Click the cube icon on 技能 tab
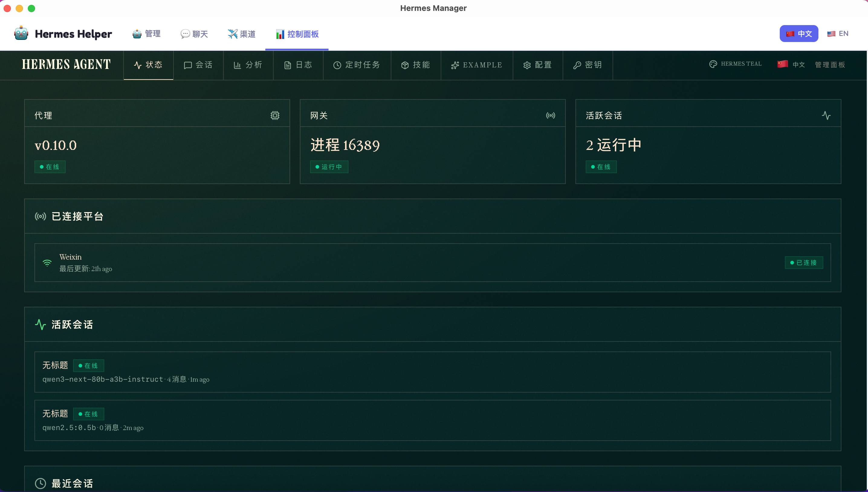The image size is (868, 492). point(405,65)
